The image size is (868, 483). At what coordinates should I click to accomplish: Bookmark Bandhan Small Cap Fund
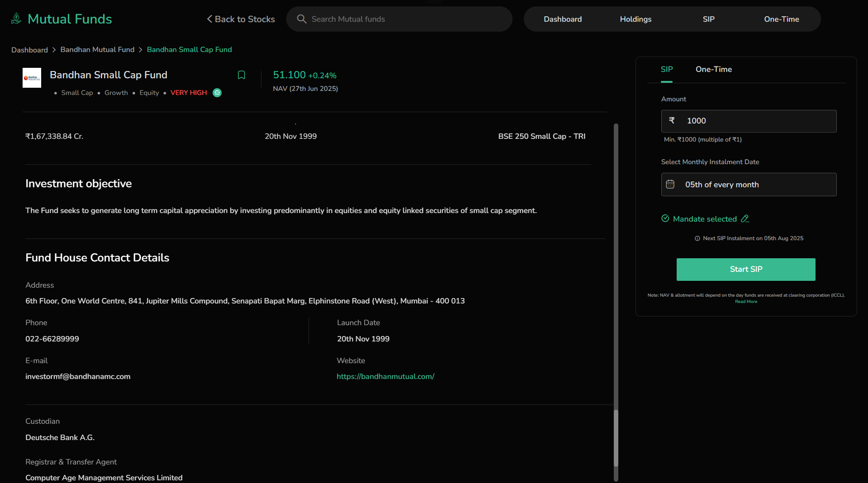[242, 75]
